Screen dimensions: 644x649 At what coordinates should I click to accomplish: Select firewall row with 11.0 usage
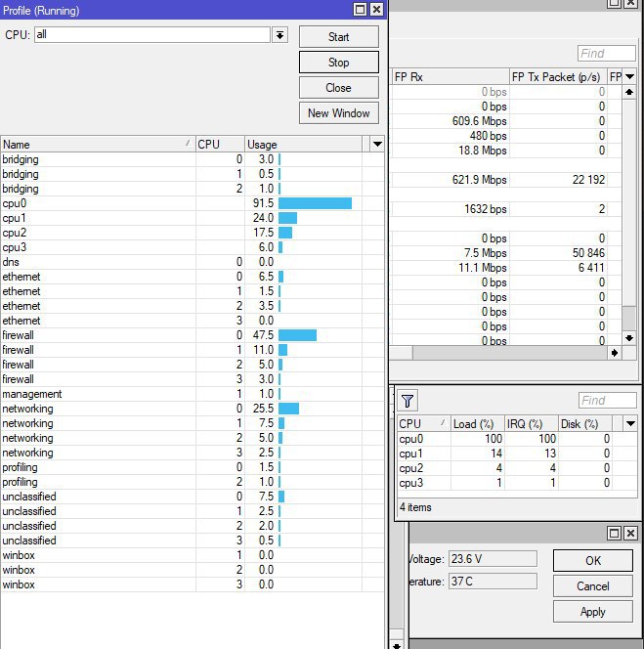click(193, 350)
